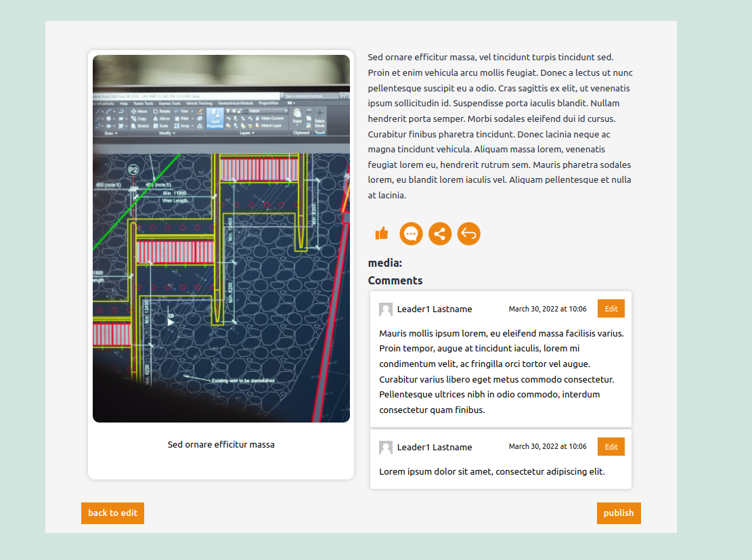Click the 'Comments' heading

pos(395,280)
